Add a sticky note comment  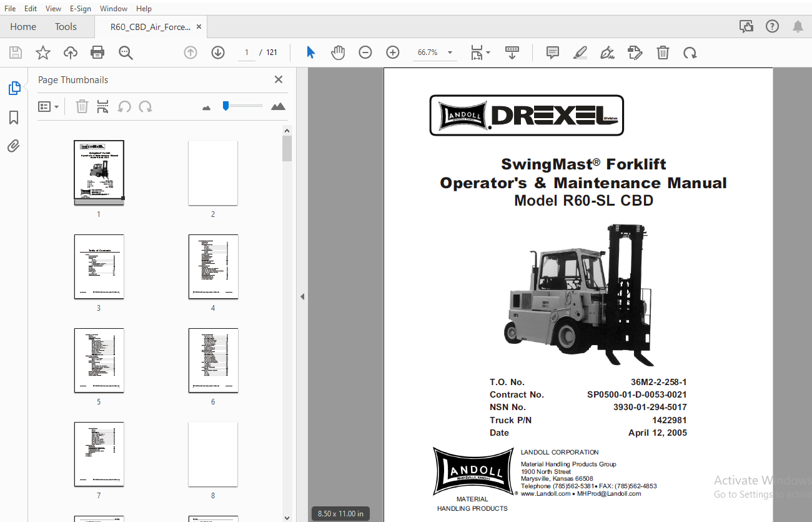point(553,53)
